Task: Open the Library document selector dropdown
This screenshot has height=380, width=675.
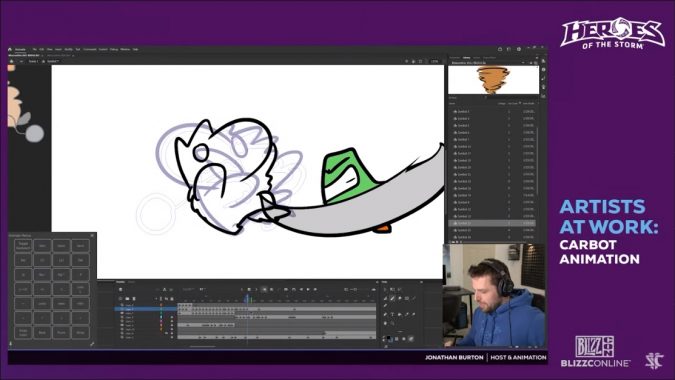Action: point(489,63)
